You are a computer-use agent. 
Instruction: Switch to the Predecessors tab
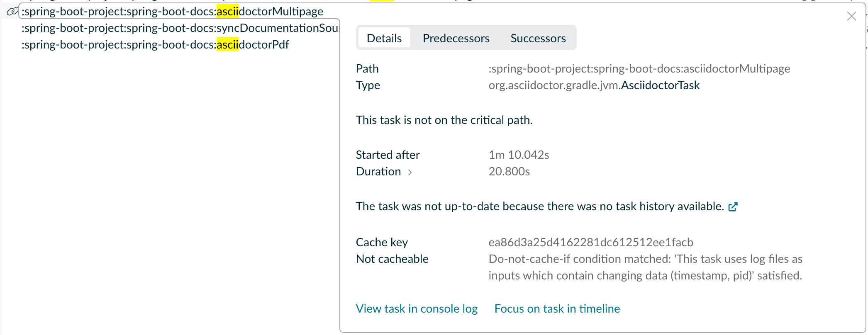click(x=456, y=38)
